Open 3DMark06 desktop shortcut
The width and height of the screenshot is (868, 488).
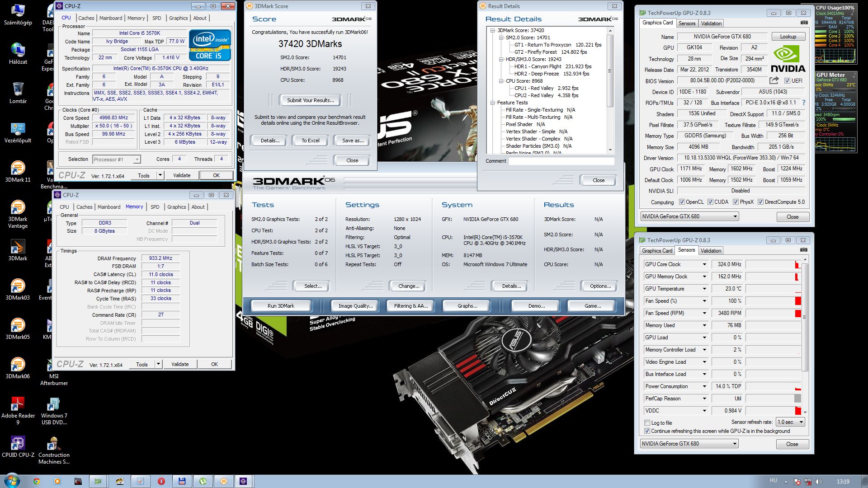[18, 368]
